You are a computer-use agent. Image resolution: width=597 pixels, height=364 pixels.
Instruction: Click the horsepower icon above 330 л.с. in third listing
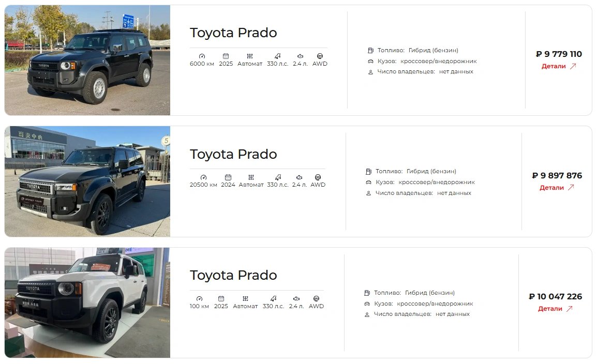pos(273,298)
